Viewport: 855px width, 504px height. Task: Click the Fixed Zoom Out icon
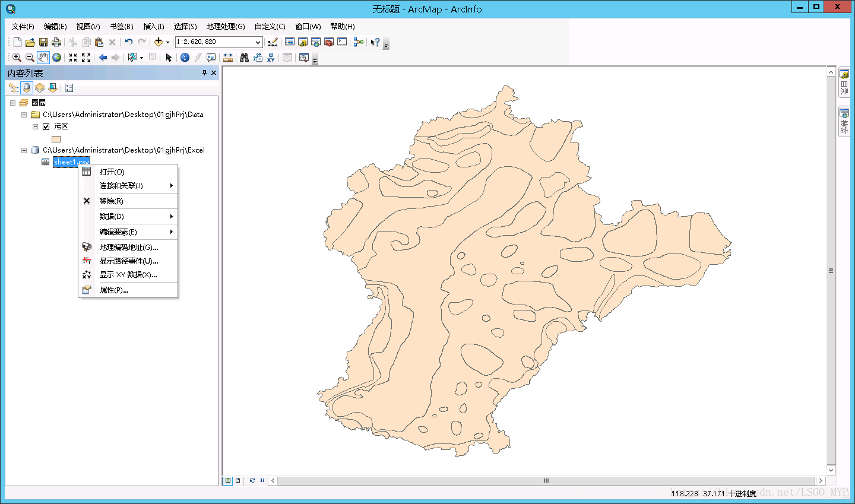click(x=86, y=58)
